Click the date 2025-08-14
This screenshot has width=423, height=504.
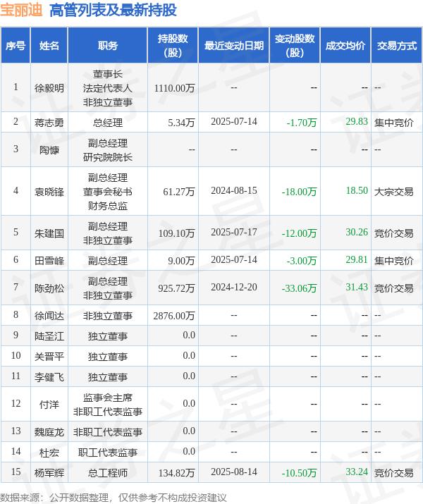click(x=234, y=472)
